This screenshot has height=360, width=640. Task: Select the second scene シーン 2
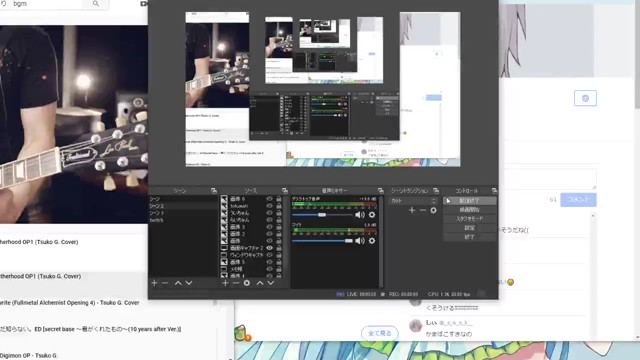(183, 206)
